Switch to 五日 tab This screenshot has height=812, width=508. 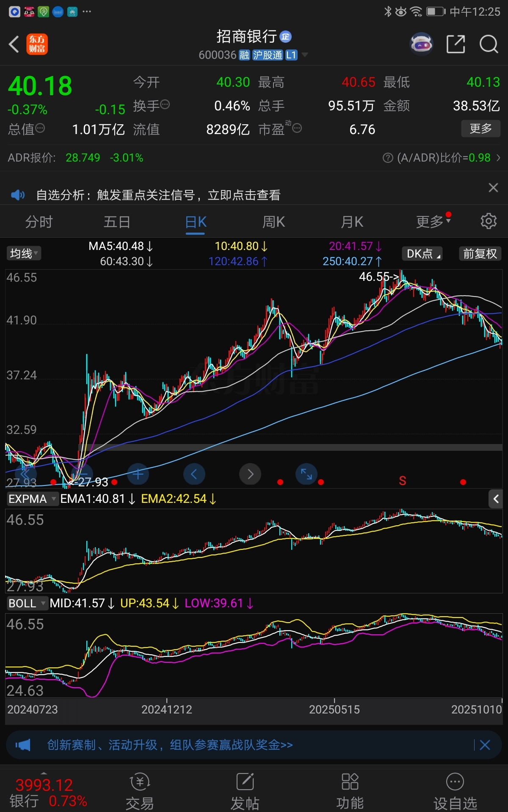tap(117, 222)
